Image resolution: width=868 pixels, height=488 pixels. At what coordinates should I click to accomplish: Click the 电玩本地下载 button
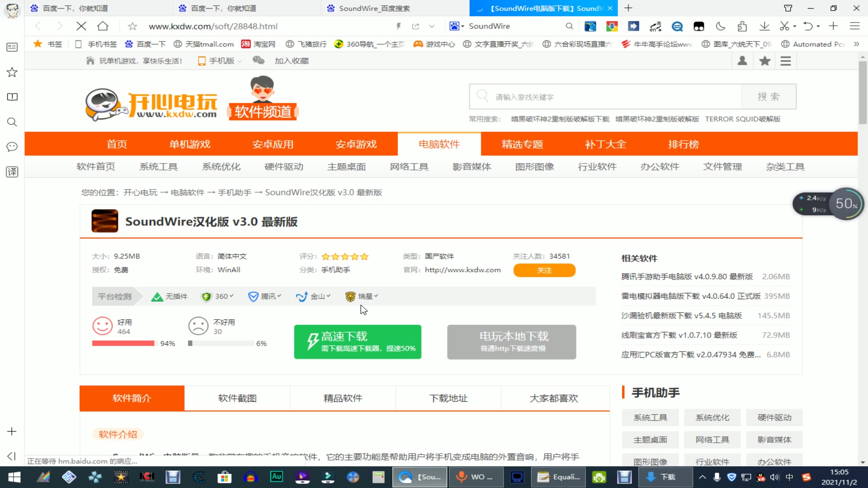pyautogui.click(x=512, y=342)
